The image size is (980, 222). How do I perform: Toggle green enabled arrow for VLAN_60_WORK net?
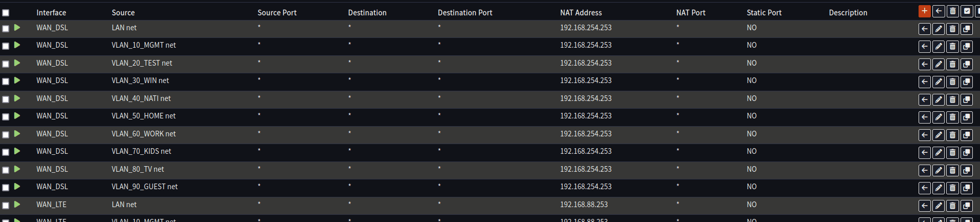(x=17, y=134)
